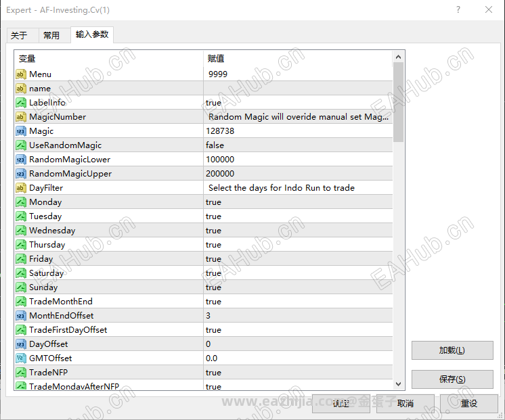Click the integer icon beside RandomMagicUpper
505x420 pixels.
pyautogui.click(x=21, y=173)
